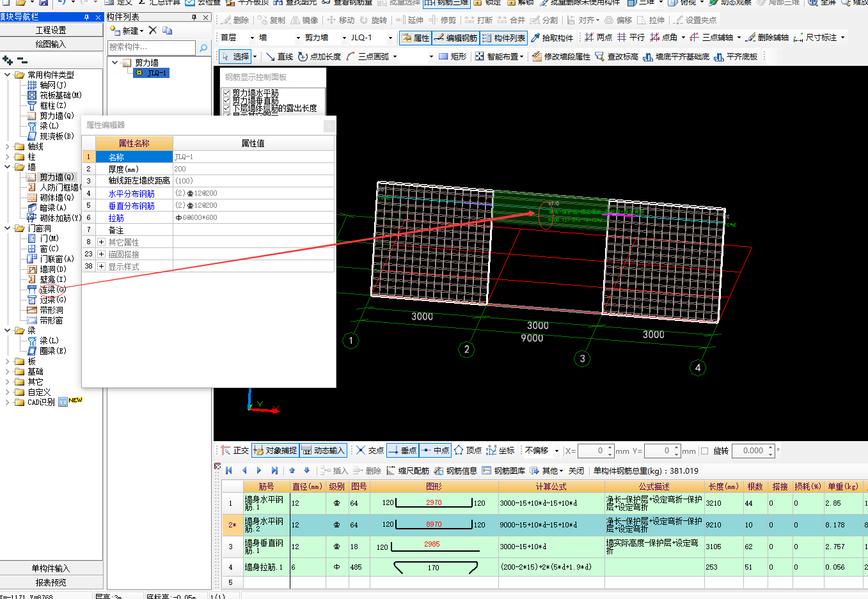Click 水平分布钢筋 property link
This screenshot has width=868, height=599.
(x=131, y=194)
